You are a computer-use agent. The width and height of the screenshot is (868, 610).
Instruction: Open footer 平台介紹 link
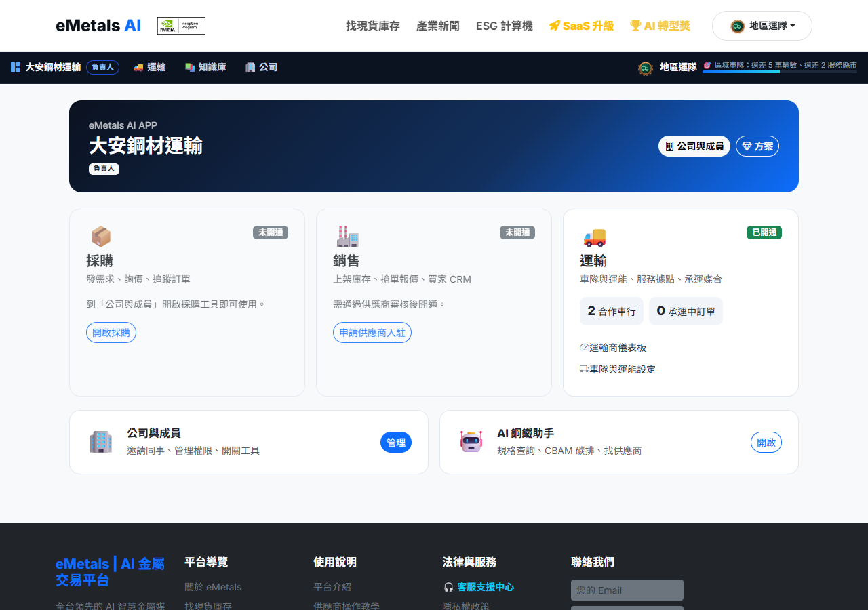click(332, 587)
